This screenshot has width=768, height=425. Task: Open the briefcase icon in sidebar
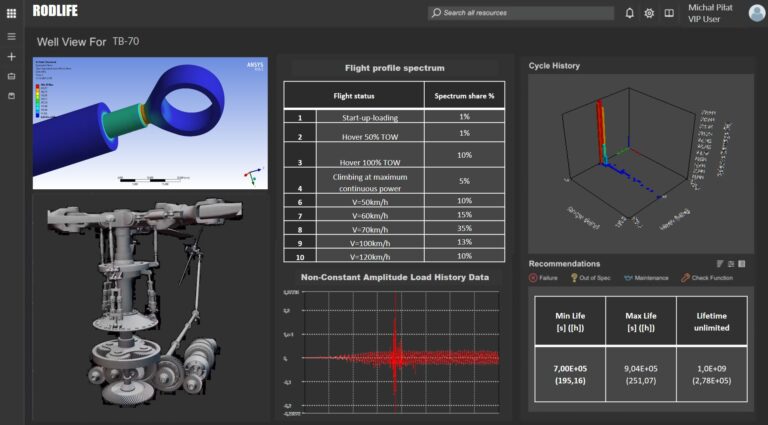(x=11, y=76)
